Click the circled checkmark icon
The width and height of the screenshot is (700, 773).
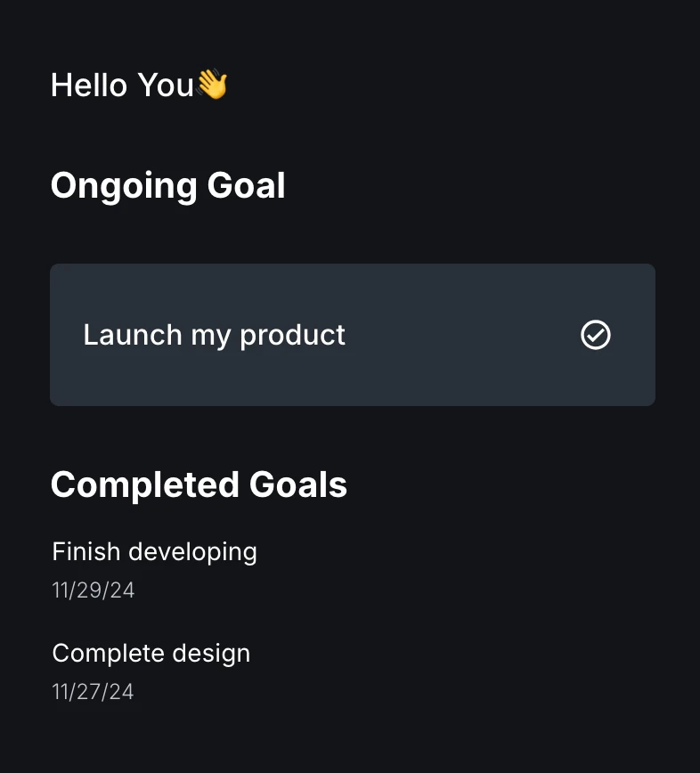[596, 335]
